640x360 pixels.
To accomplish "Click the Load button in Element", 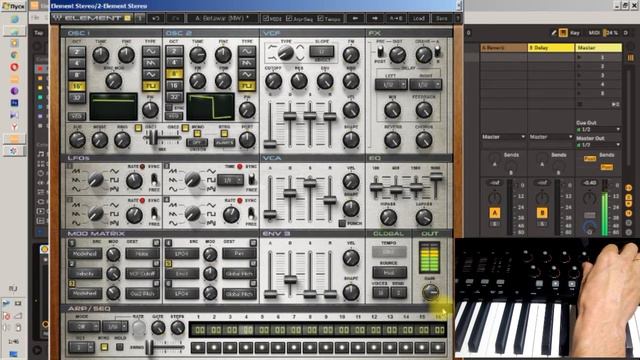I will (418, 18).
